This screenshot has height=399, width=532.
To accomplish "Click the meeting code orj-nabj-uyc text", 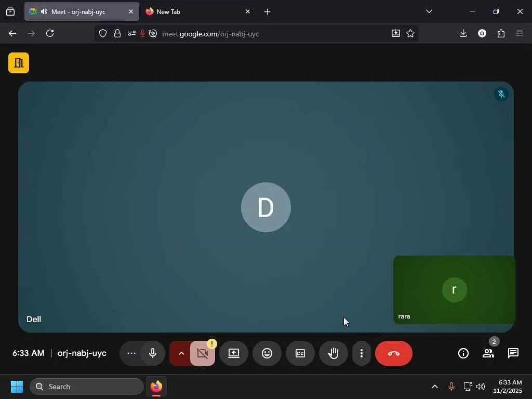I will click(82, 353).
